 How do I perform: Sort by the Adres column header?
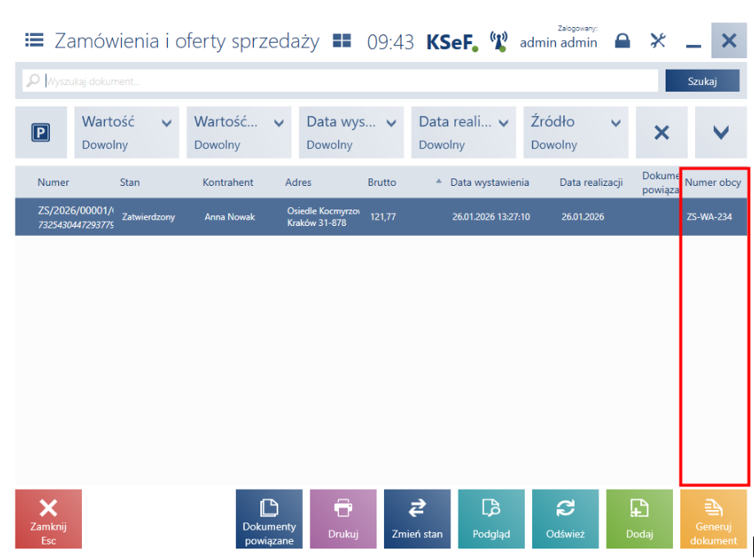click(x=298, y=183)
